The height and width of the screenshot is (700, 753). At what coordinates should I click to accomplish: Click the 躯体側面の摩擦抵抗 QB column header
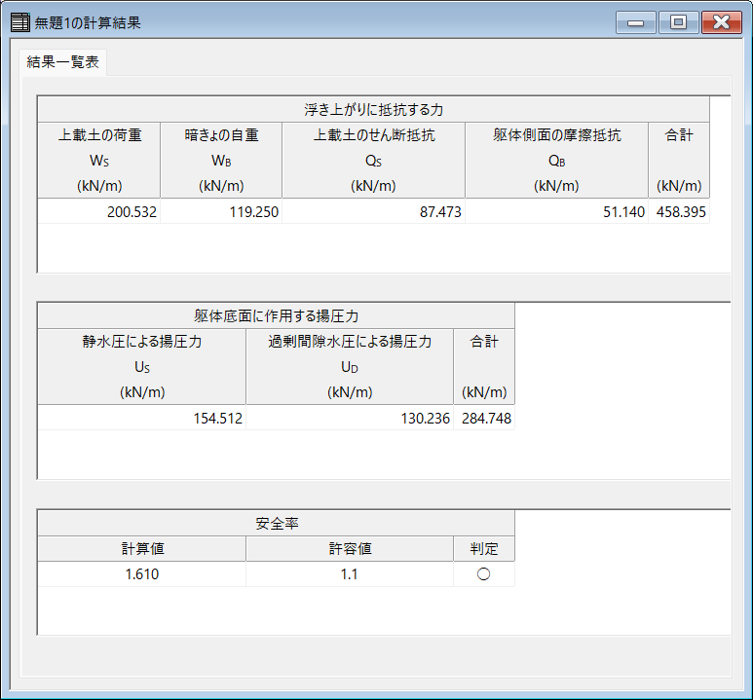tap(556, 161)
